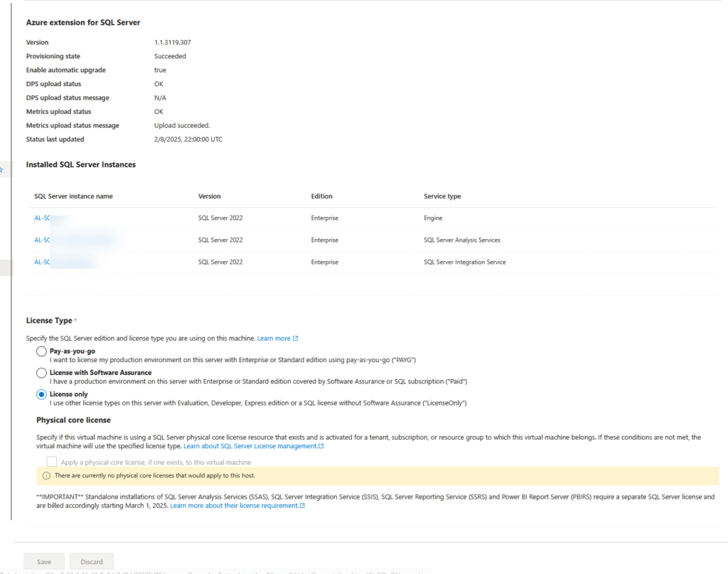Screen dimensions: 728x574
Task: Click the no physical core licenses notice text
Action: pyautogui.click(x=154, y=476)
